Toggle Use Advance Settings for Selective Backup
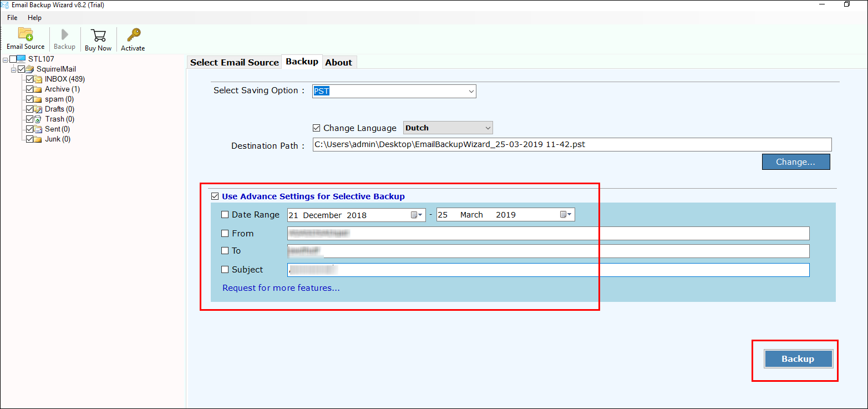Image resolution: width=868 pixels, height=409 pixels. tap(215, 196)
